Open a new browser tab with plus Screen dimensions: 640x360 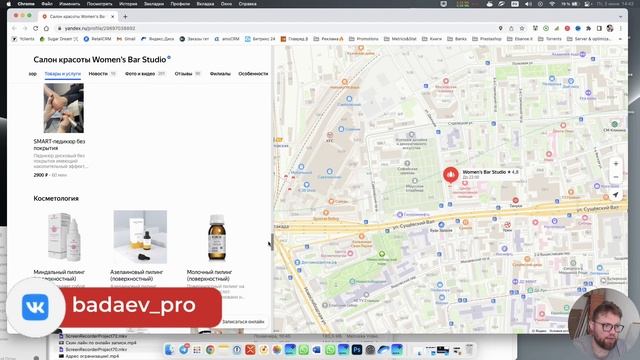click(x=125, y=16)
